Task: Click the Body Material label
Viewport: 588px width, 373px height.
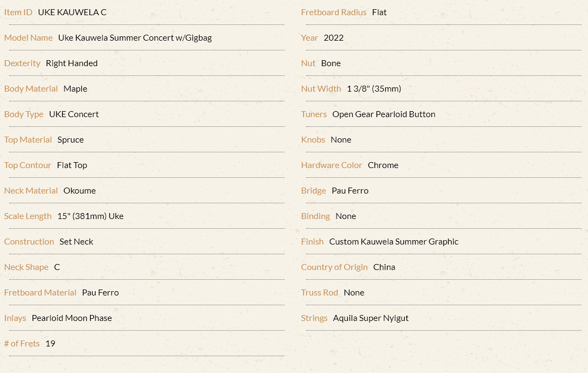Action: click(x=31, y=89)
